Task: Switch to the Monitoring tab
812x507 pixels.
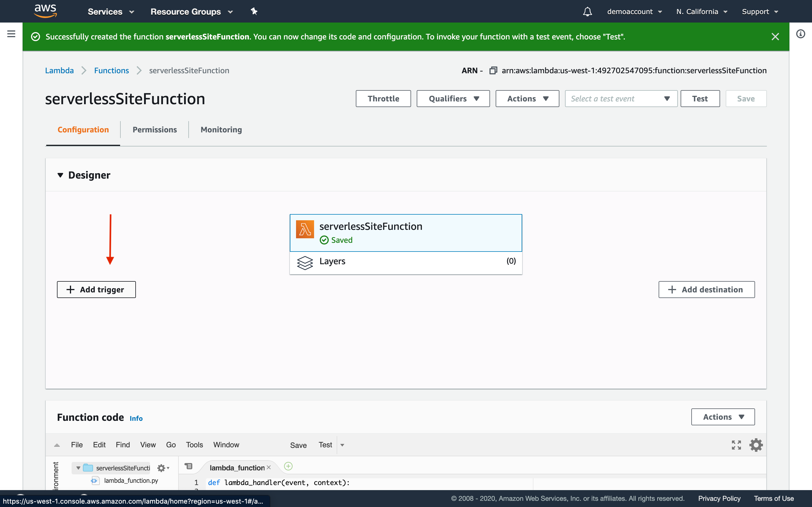Action: 221,129
